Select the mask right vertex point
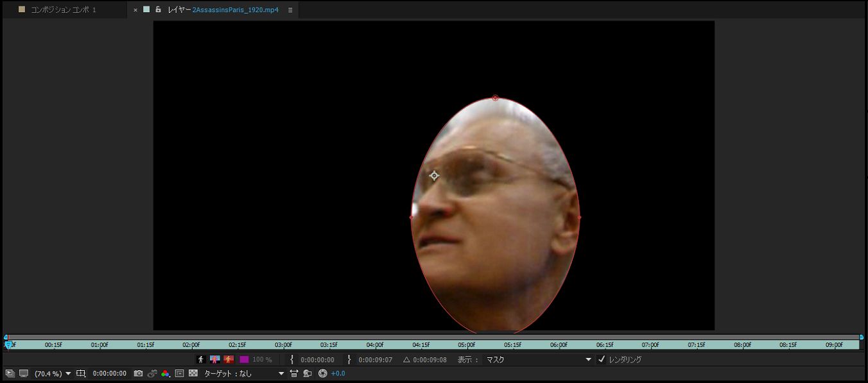Screen dimensions: 868x383 (580, 217)
